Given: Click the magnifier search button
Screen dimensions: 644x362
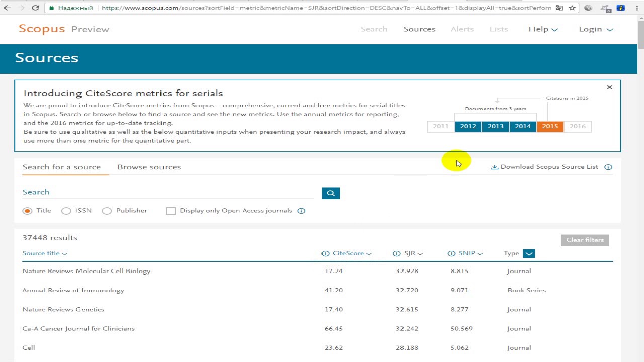Looking at the screenshot, I should click(x=331, y=193).
